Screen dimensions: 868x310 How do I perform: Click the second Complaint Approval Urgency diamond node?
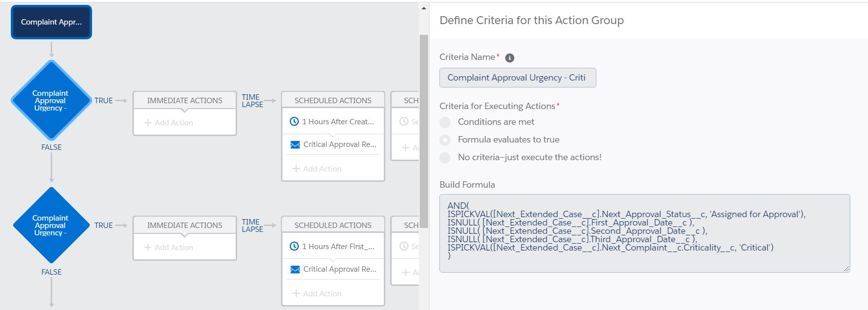[x=51, y=225]
